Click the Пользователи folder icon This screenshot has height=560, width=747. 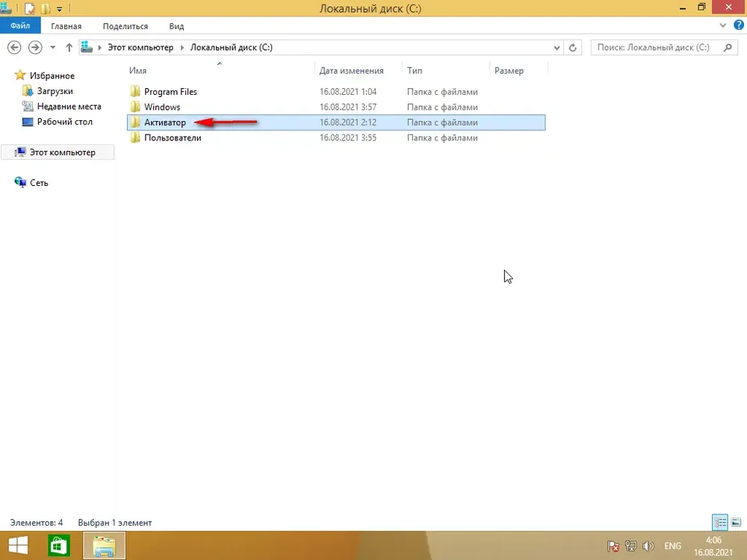pos(135,137)
